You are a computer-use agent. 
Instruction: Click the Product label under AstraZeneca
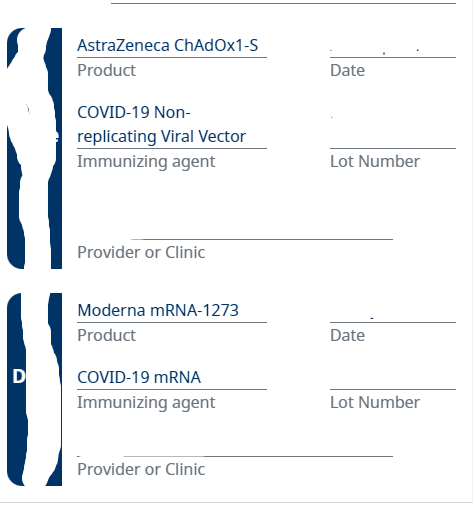107,70
